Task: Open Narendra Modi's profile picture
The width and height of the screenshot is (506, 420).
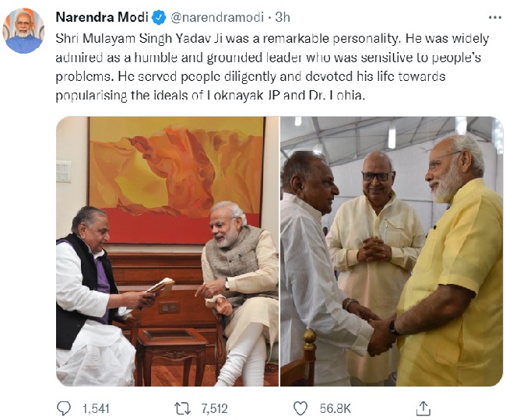Action: (x=23, y=31)
